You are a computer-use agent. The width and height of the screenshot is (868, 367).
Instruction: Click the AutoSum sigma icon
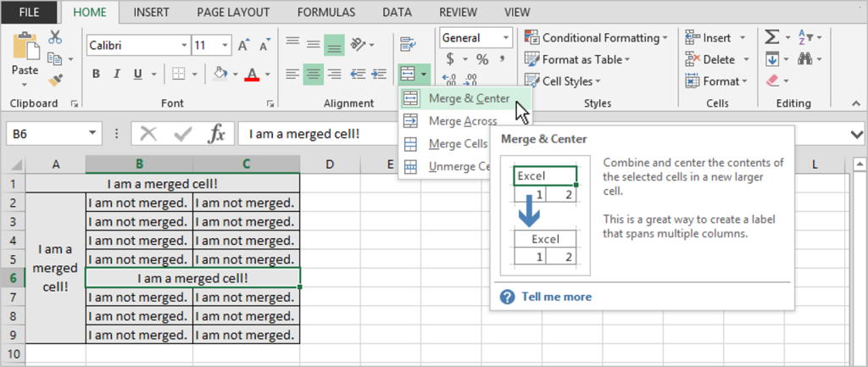tap(771, 37)
